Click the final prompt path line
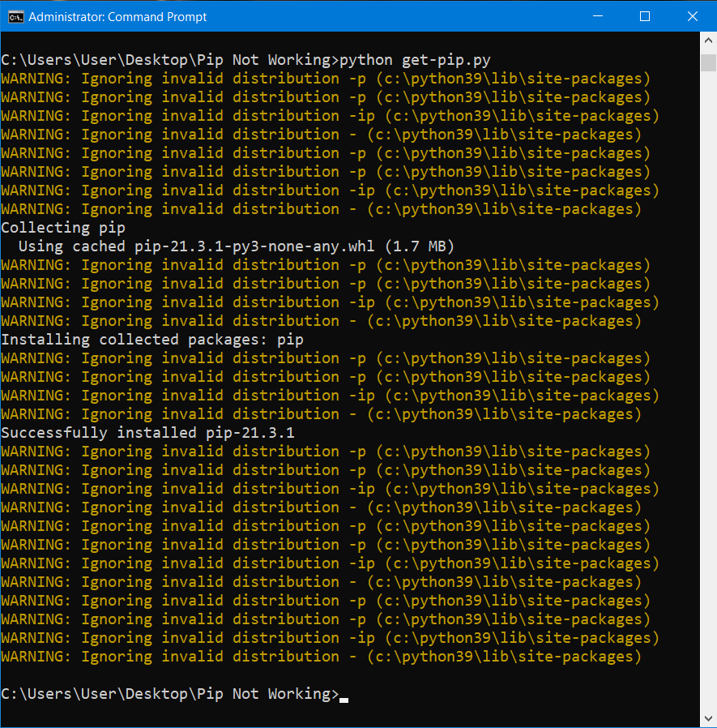This screenshot has width=717, height=728. pyautogui.click(x=162, y=694)
